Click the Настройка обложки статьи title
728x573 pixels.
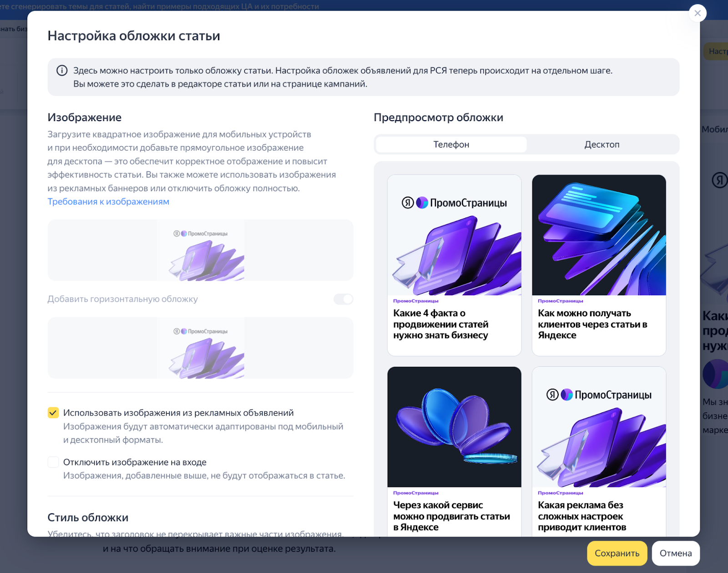[x=134, y=36]
